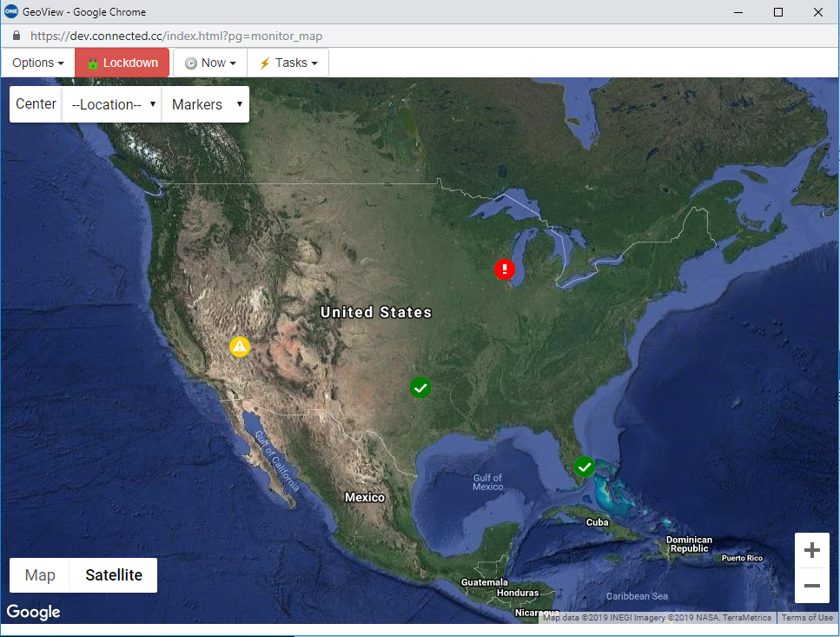Click the Google logo on the map
The width and height of the screenshot is (840, 637).
pyautogui.click(x=33, y=612)
